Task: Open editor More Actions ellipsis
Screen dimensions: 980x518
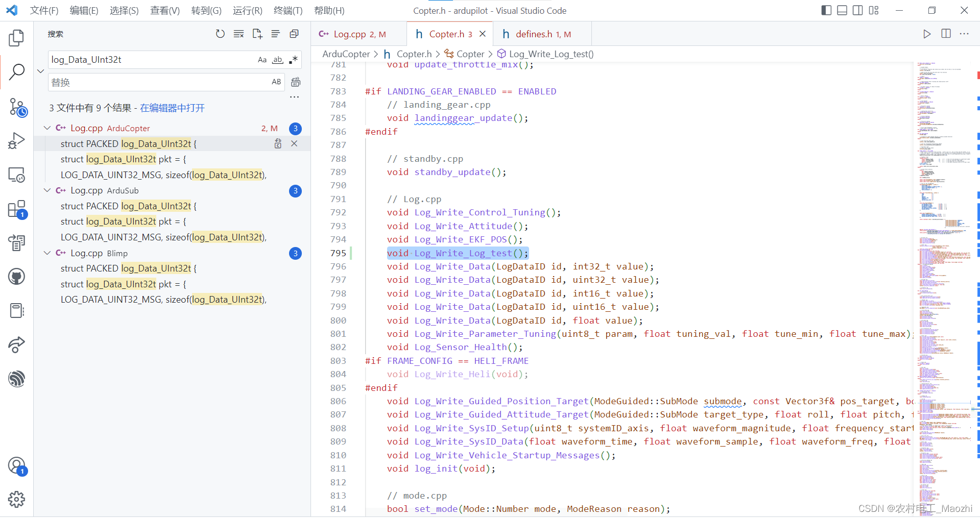Action: tap(964, 34)
